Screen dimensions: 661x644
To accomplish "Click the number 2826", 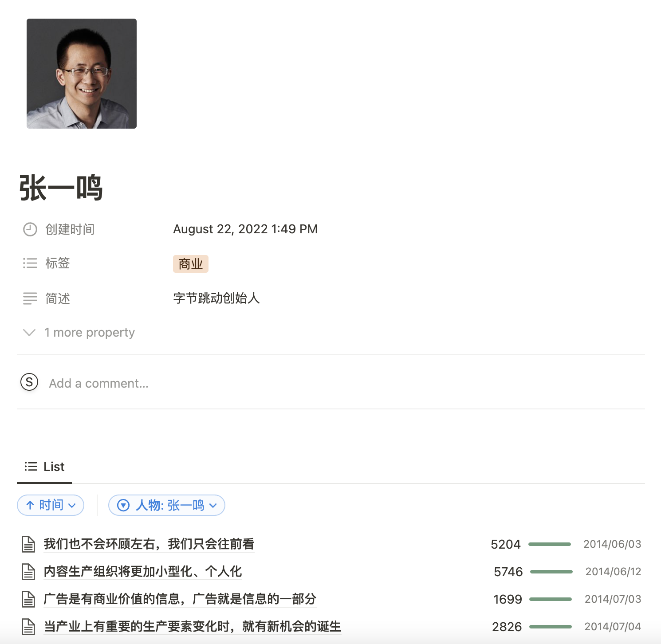I will pos(507,627).
